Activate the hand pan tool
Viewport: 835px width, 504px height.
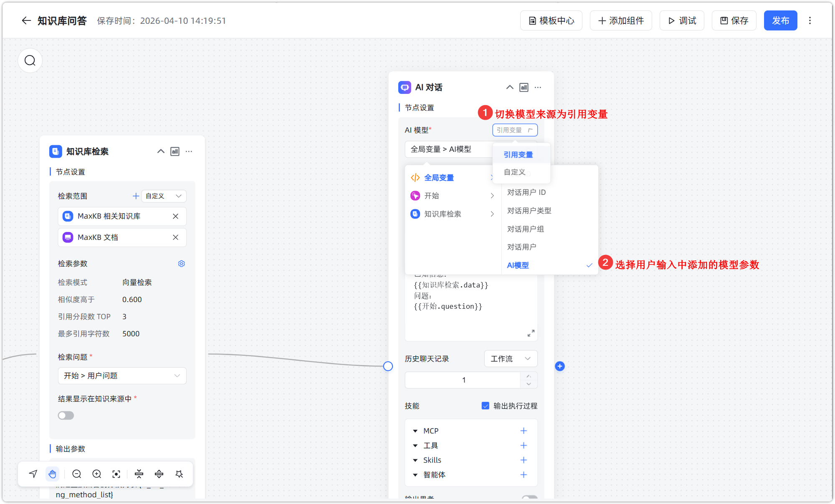coord(52,474)
